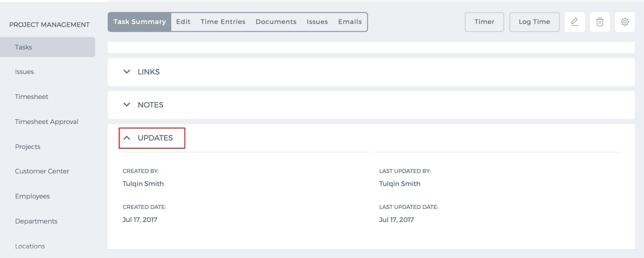Screen dimensions: 644x258
Task: Click Jul 17, 2017 under LAST UPDATED DATE
Action: tap(396, 220)
